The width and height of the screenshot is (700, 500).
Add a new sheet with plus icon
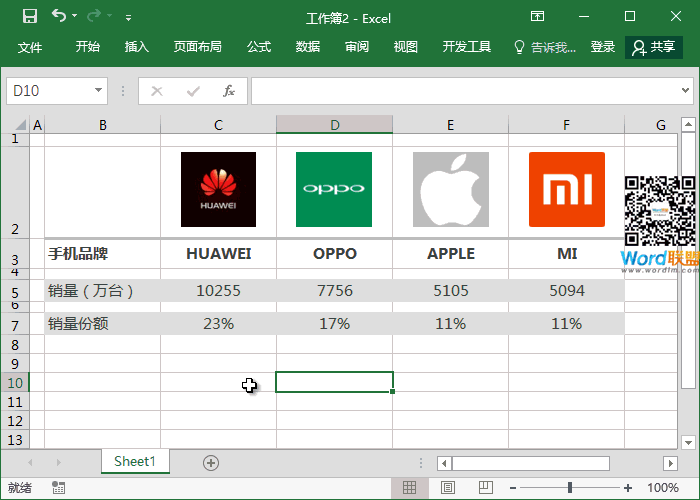(211, 463)
